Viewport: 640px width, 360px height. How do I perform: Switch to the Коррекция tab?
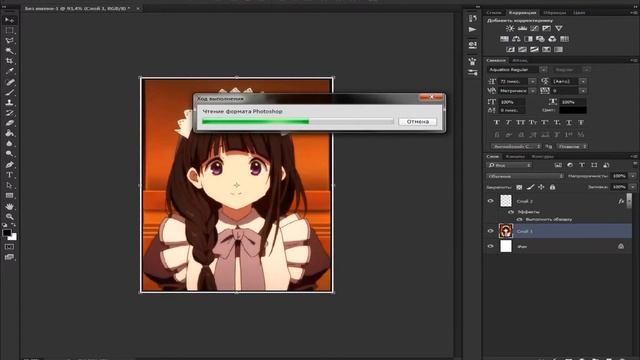click(522, 13)
